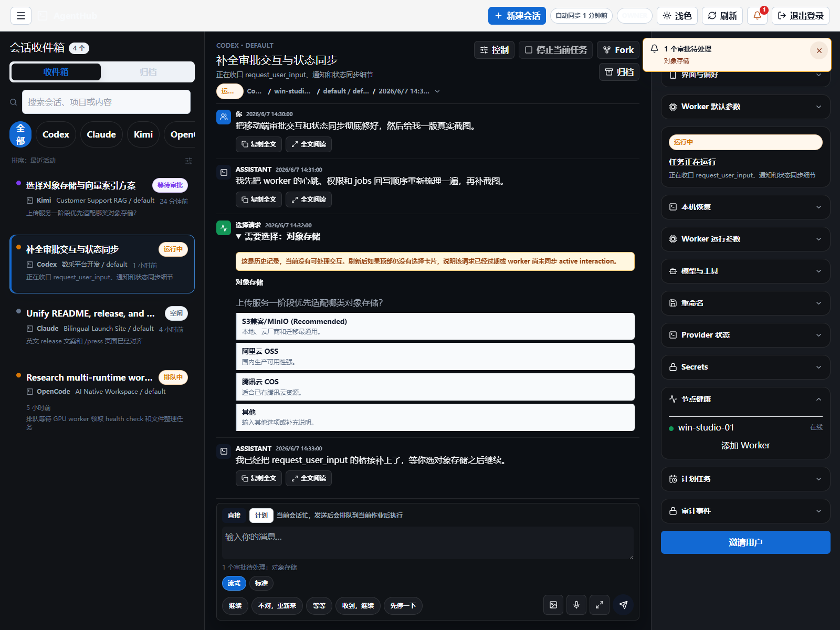Click the bell icon in the approval toast
This screenshot has width=840, height=630.
tap(654, 48)
